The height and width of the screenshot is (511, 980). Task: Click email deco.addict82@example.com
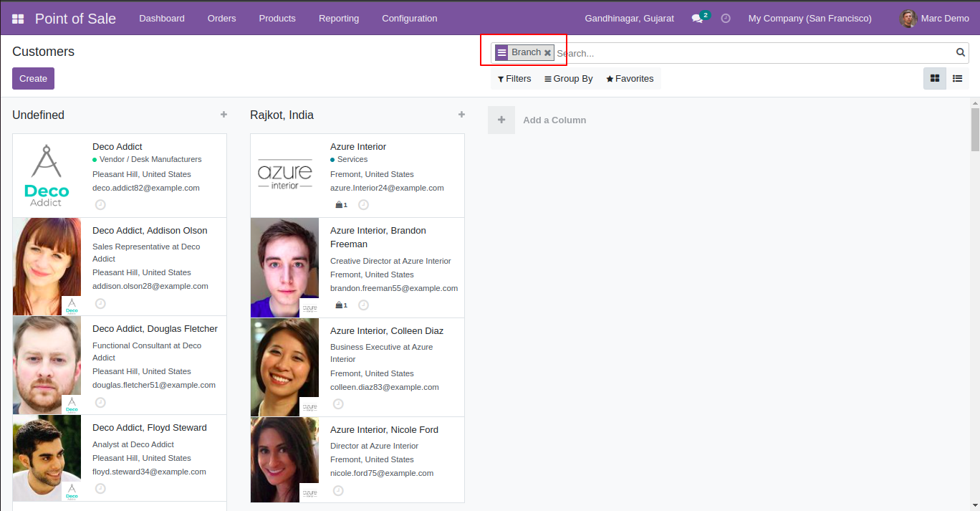click(x=146, y=188)
